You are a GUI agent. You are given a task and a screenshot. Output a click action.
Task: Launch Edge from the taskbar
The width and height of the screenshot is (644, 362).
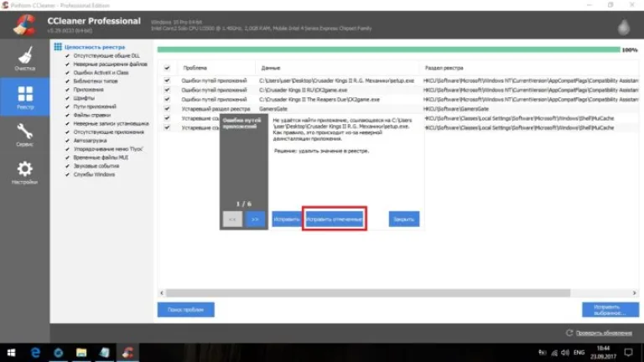click(x=35, y=353)
